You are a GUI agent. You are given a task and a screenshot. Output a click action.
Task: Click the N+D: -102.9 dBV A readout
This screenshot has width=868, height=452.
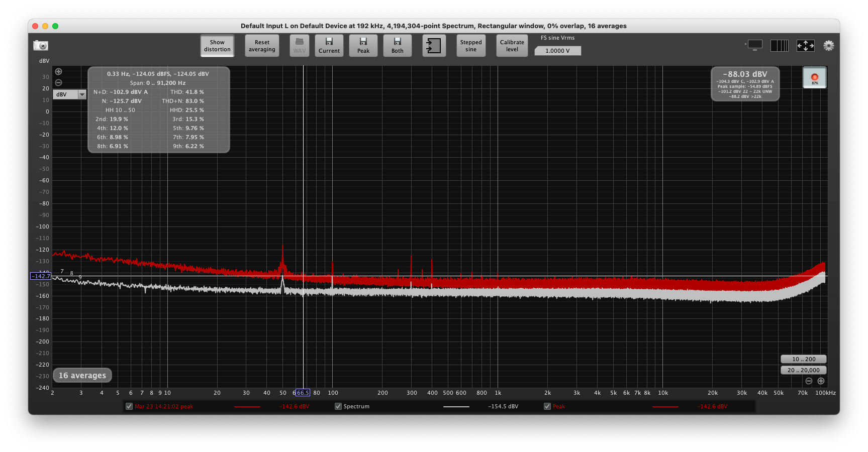pyautogui.click(x=121, y=92)
